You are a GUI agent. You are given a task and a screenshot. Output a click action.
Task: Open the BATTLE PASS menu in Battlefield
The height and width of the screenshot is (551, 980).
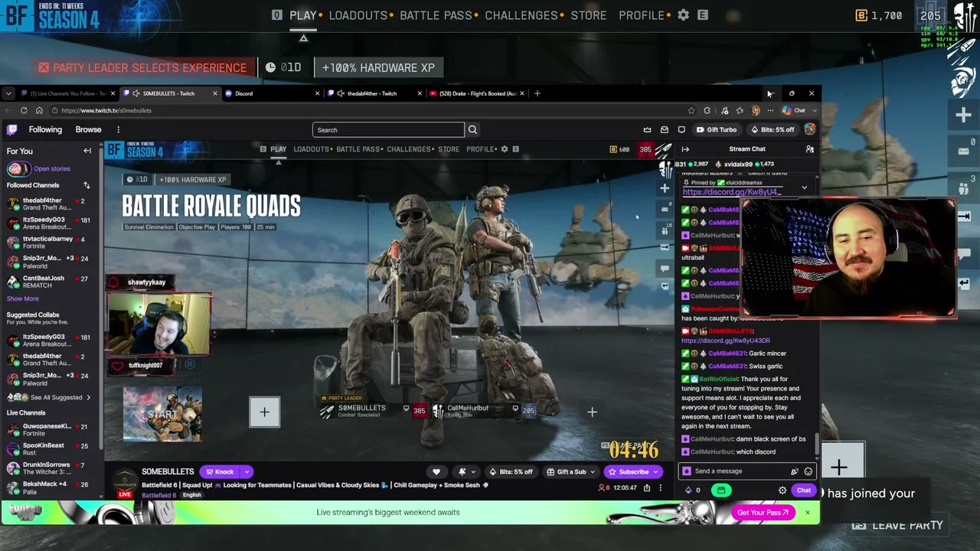click(x=437, y=15)
